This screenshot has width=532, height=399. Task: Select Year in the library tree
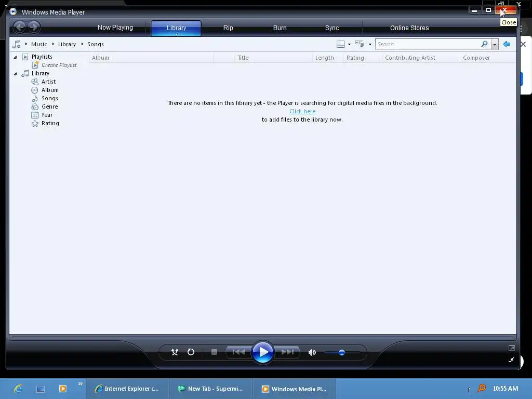(x=47, y=115)
